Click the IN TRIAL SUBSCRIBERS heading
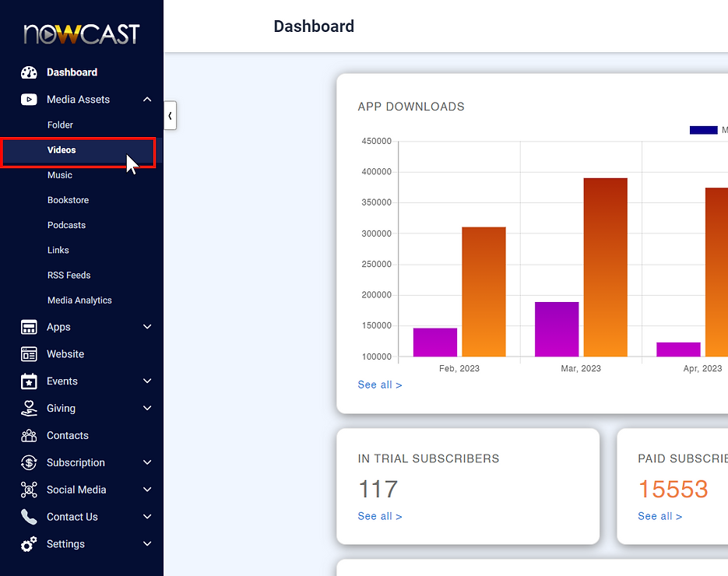 [428, 458]
